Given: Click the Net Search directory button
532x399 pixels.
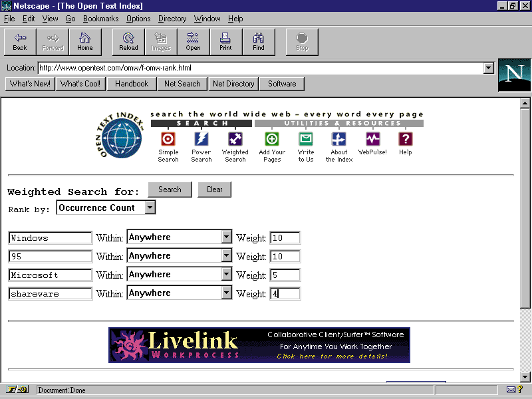Looking at the screenshot, I should (x=182, y=84).
